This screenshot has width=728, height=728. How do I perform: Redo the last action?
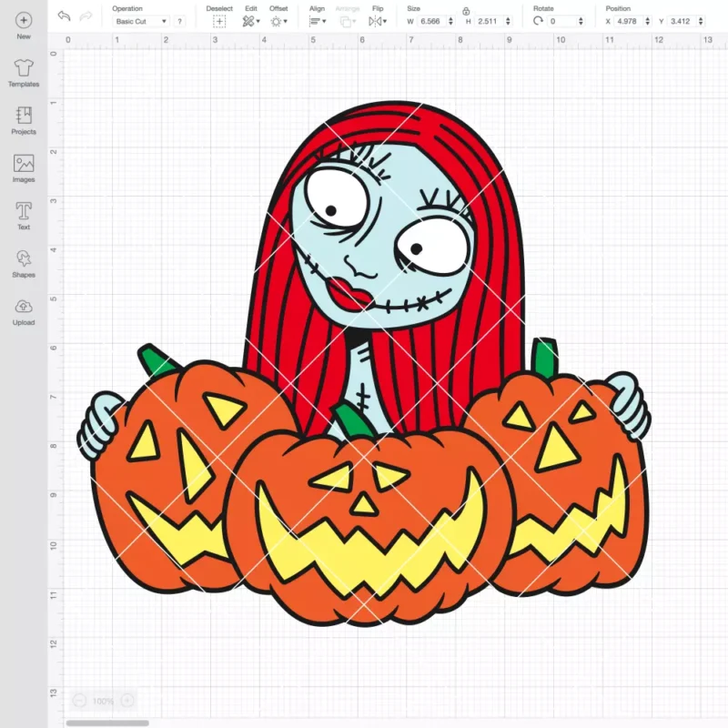[86, 15]
